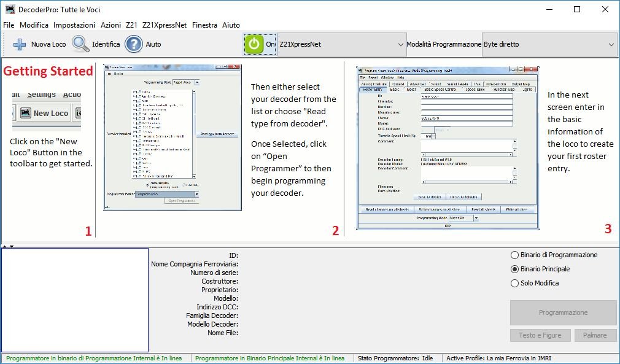Image resolution: width=620 pixels, height=364 pixels.
Task: Click the Identifica magnifying glass icon
Action: pyautogui.click(x=81, y=44)
